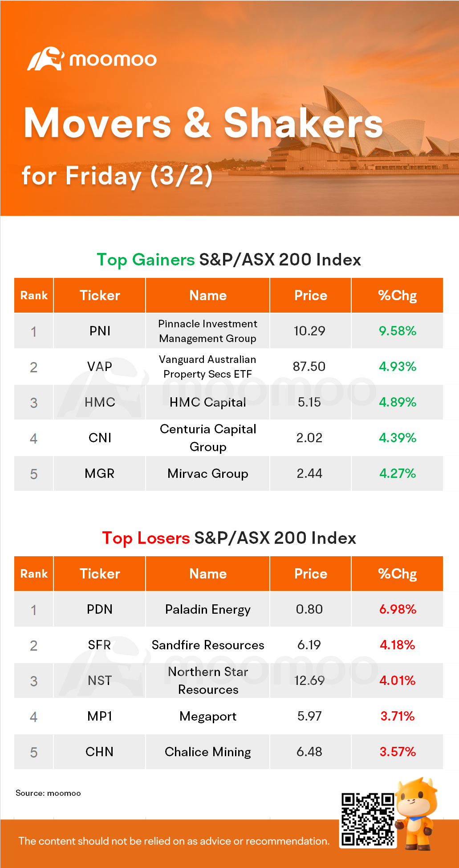Click the Source: moomoo text
459x868 pixels.
point(48,793)
